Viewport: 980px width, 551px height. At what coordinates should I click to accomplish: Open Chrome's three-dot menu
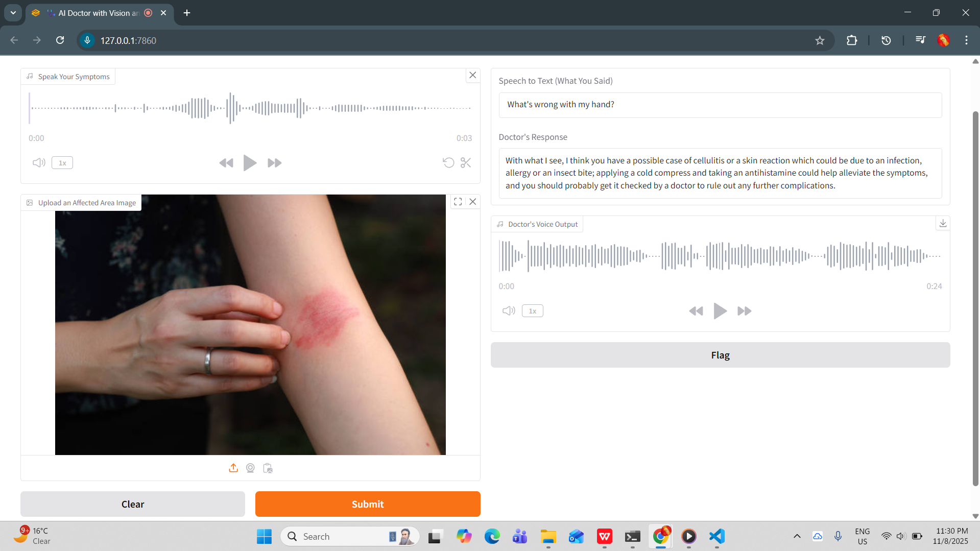click(x=966, y=40)
